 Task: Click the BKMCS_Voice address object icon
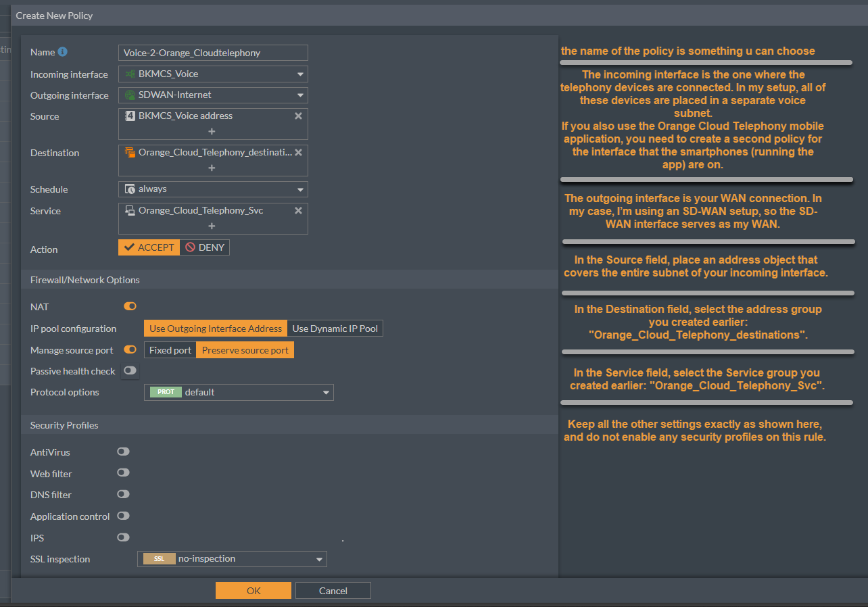[x=130, y=116]
